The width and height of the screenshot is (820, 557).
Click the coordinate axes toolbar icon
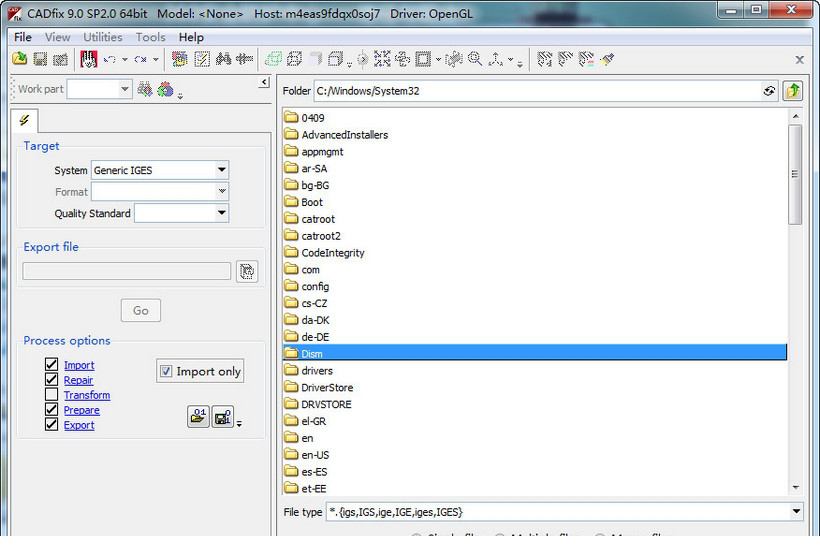pyautogui.click(x=495, y=59)
